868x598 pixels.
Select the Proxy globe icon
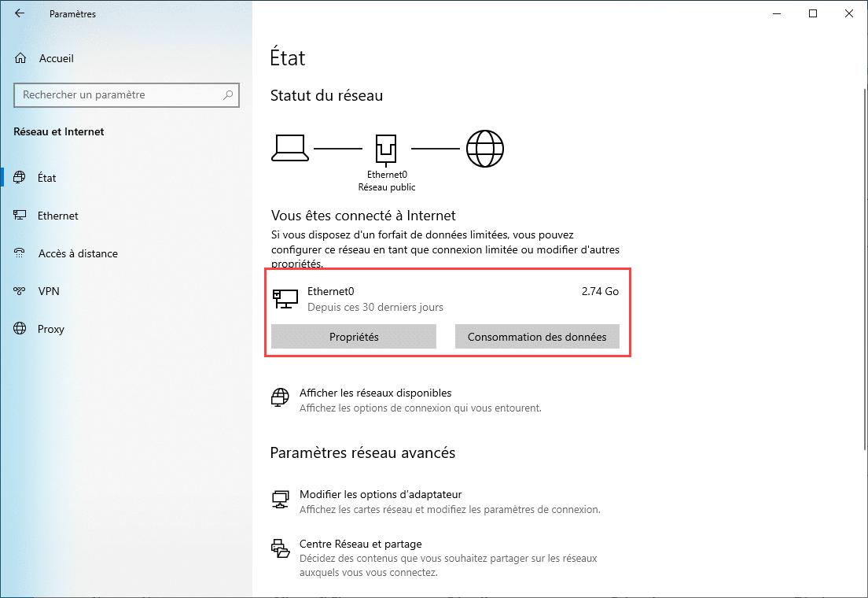pos(20,328)
